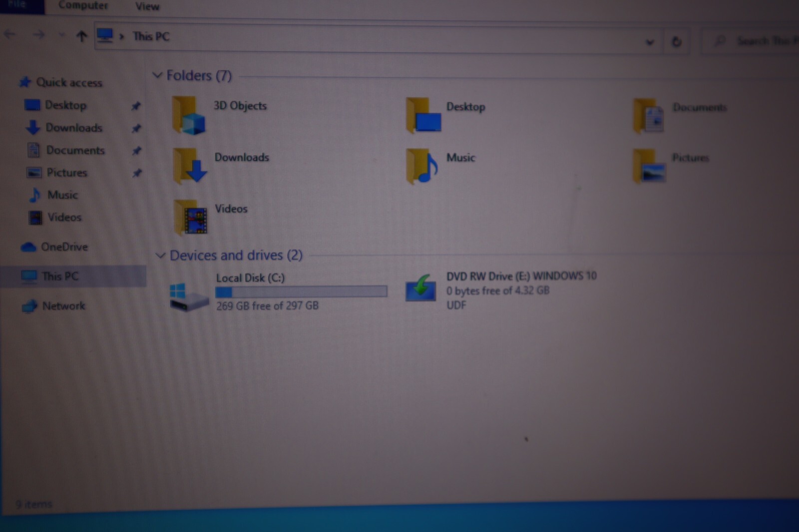Image resolution: width=799 pixels, height=532 pixels.
Task: Click the UDF file system label
Action: [x=456, y=305]
